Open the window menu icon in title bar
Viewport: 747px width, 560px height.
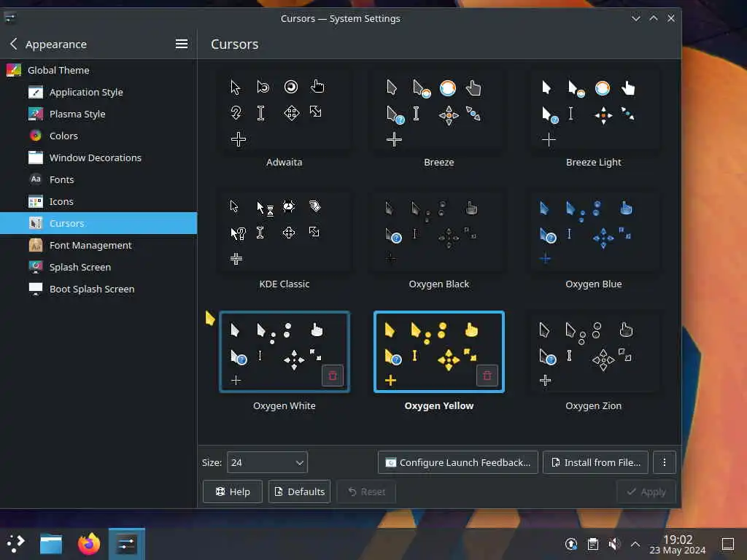[10, 18]
